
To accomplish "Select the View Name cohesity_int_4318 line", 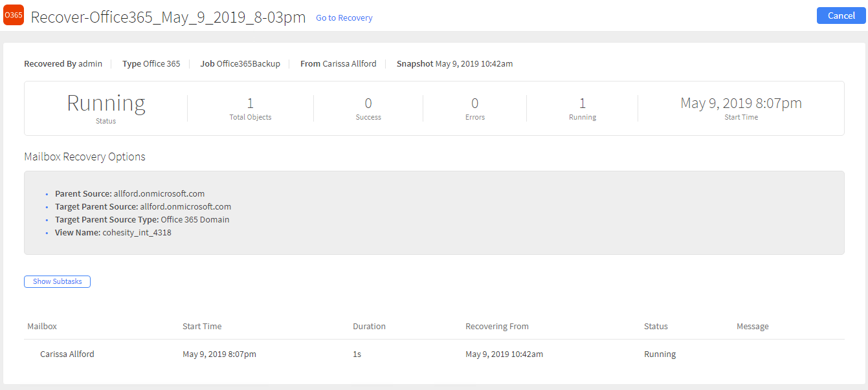I will [x=113, y=232].
